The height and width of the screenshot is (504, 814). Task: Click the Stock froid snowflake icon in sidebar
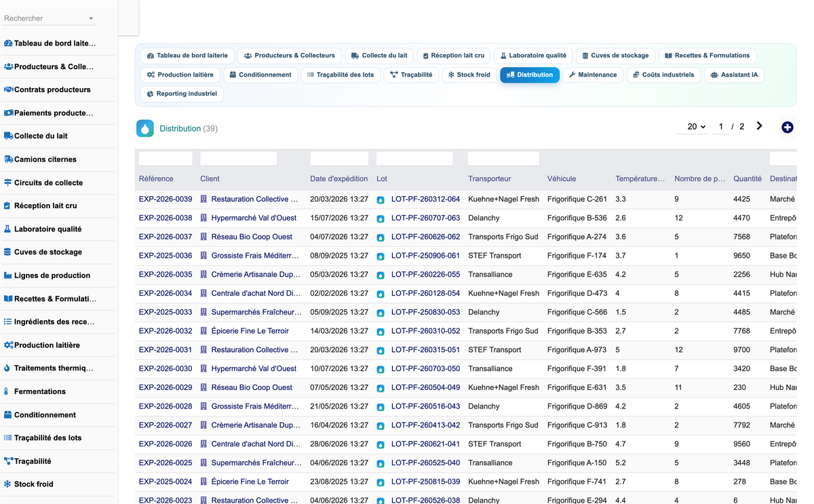[x=8, y=484]
